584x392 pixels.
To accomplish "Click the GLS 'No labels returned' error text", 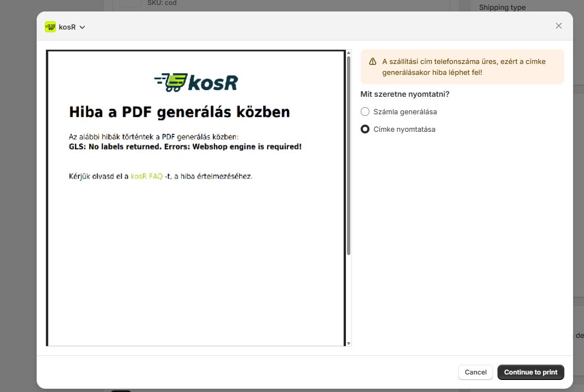I will point(185,147).
